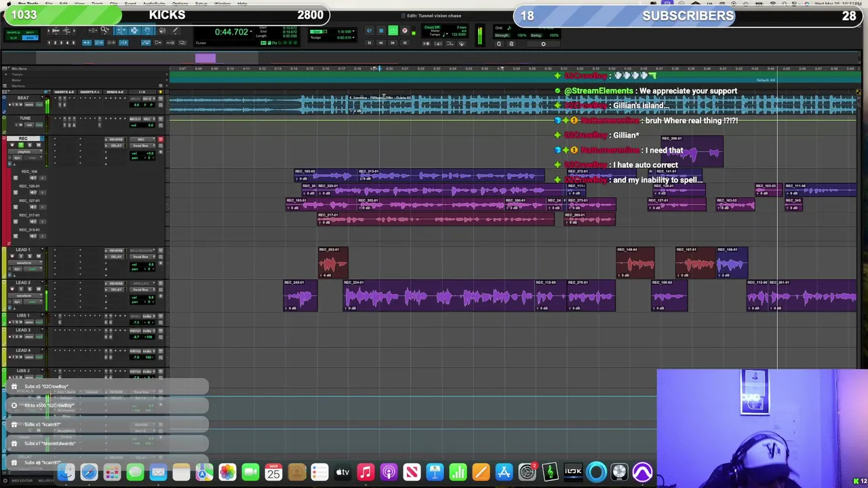Screen dimensions: 868x488
Task: Mute the BEAT track
Action: (x=21, y=104)
